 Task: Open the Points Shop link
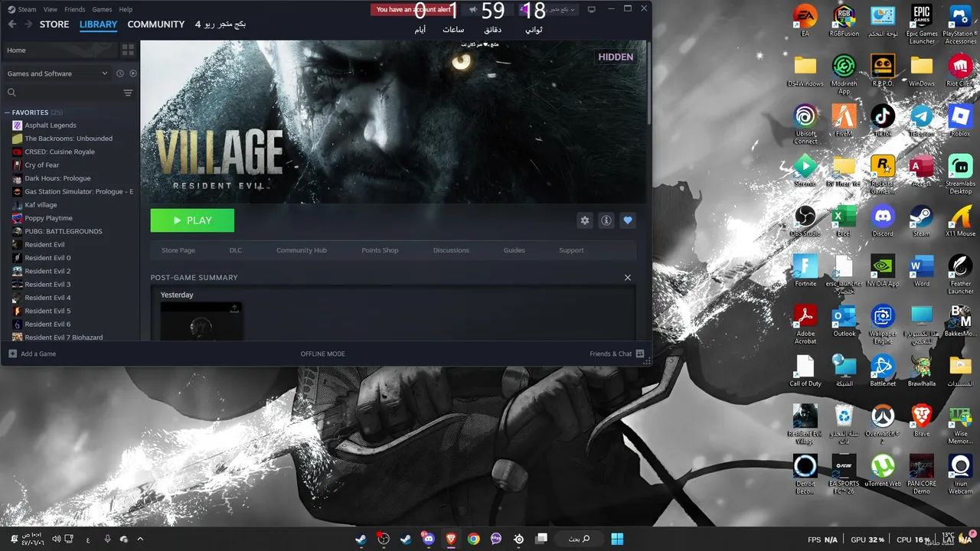[x=380, y=250]
